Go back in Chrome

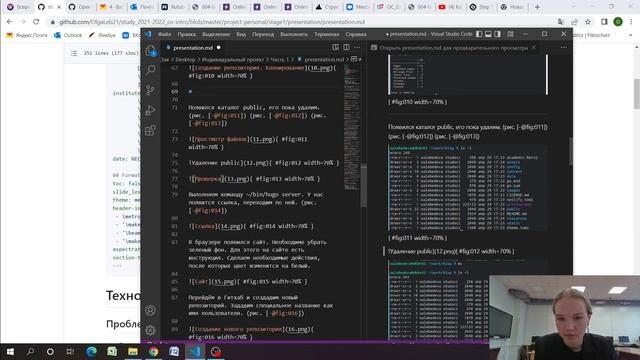pyautogui.click(x=9, y=22)
